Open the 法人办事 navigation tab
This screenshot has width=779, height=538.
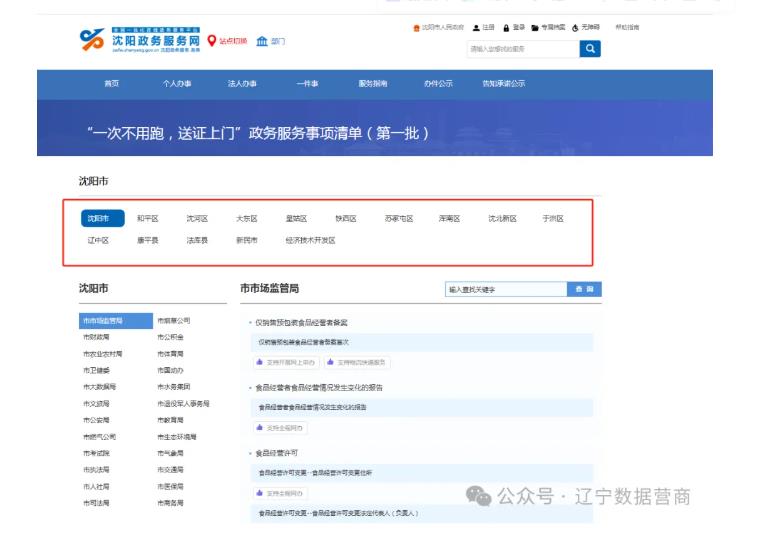coord(242,84)
